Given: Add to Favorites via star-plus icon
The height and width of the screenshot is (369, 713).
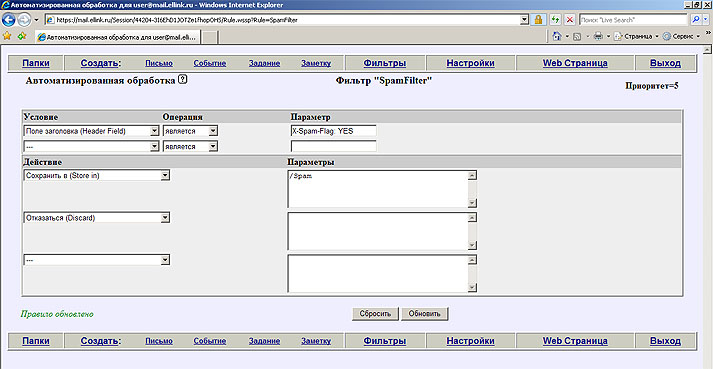Looking at the screenshot, I should (x=21, y=36).
